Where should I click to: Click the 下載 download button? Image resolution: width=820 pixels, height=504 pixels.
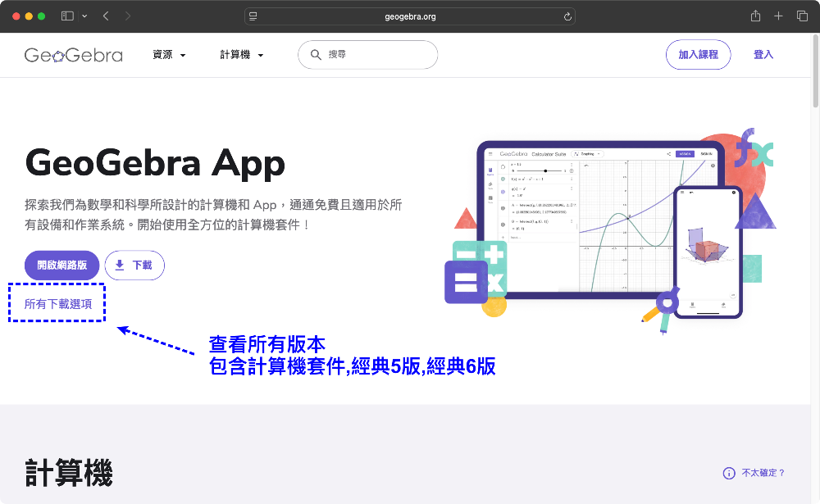134,265
